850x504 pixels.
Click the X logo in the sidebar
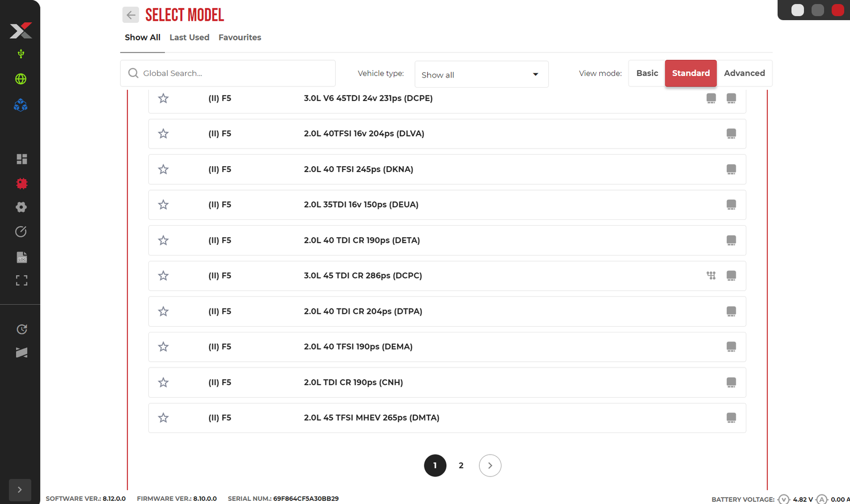pyautogui.click(x=21, y=30)
